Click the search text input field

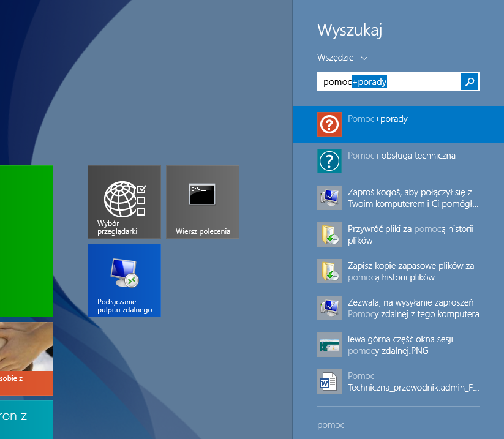[388, 82]
